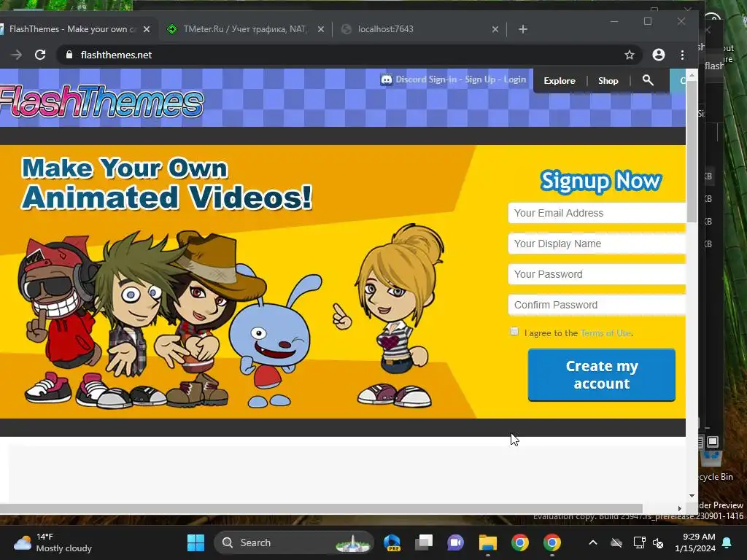The image size is (747, 560).
Task: Open network status tray icon
Action: click(x=639, y=542)
